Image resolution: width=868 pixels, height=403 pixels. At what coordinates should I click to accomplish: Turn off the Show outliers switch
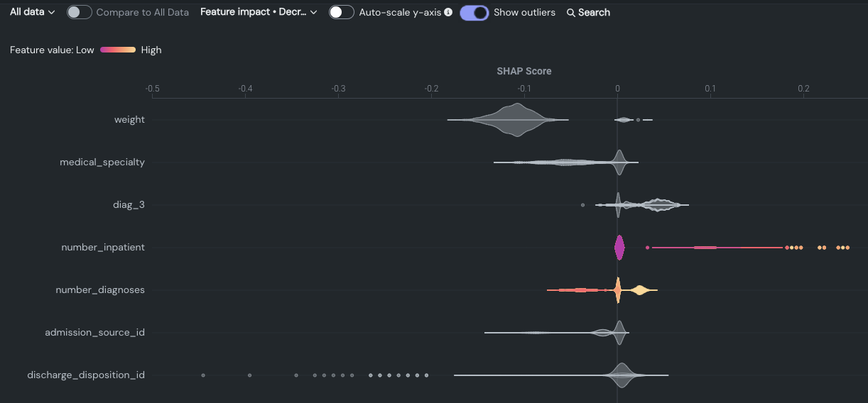474,13
